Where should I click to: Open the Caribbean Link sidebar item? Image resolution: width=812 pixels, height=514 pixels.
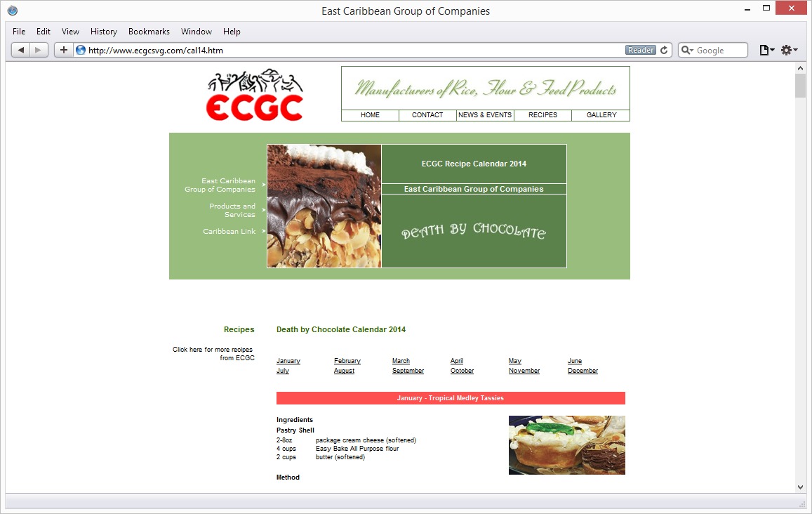click(x=229, y=232)
